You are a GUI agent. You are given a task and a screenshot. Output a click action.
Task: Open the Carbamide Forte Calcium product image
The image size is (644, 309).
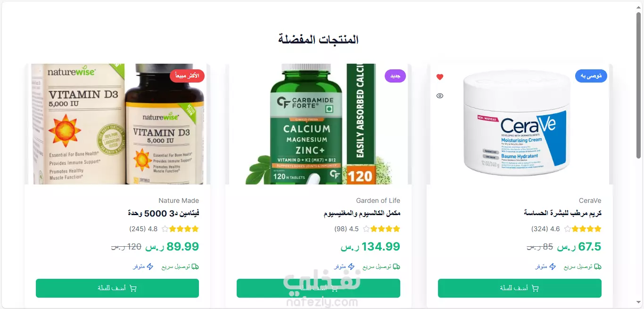[318, 124]
